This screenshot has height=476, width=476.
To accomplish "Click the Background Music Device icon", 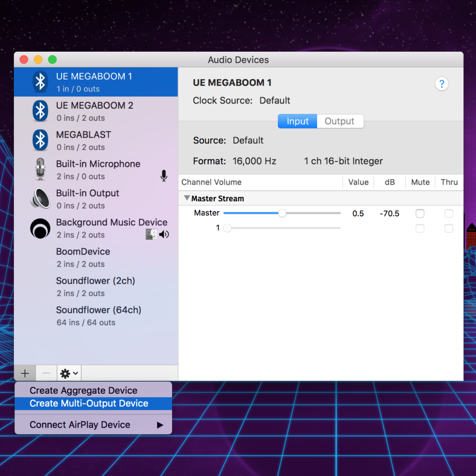I will pyautogui.click(x=40, y=228).
